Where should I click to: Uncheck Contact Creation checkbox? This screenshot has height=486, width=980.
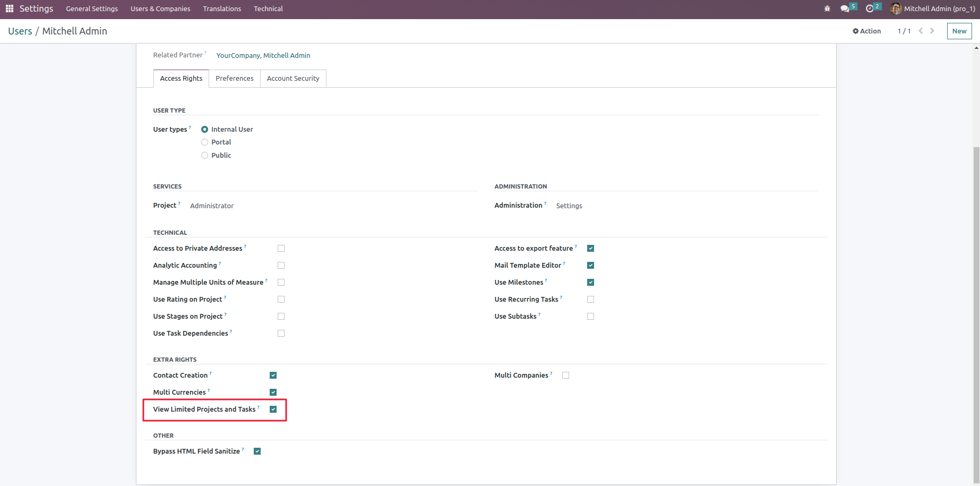click(x=273, y=375)
